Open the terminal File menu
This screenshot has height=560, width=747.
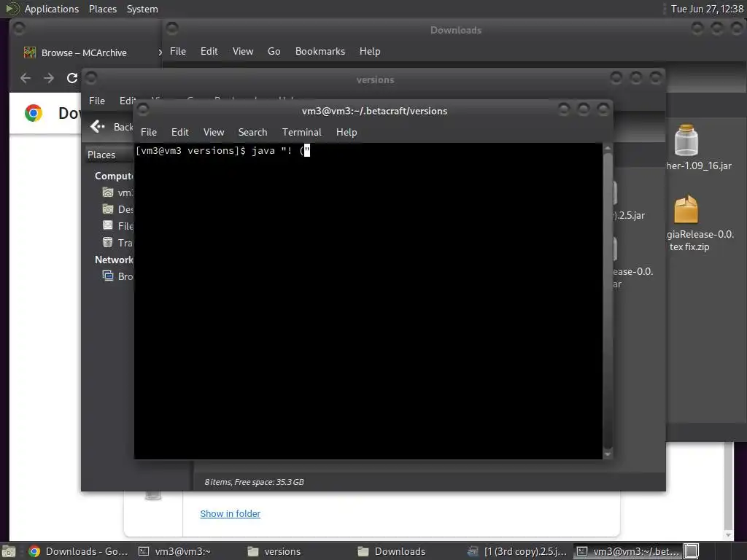click(149, 132)
